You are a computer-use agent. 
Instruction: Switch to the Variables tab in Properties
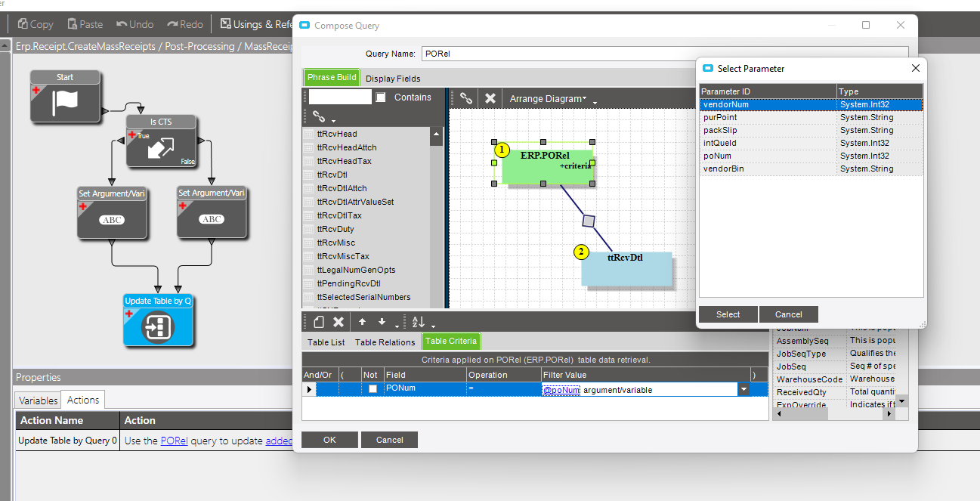pyautogui.click(x=39, y=400)
